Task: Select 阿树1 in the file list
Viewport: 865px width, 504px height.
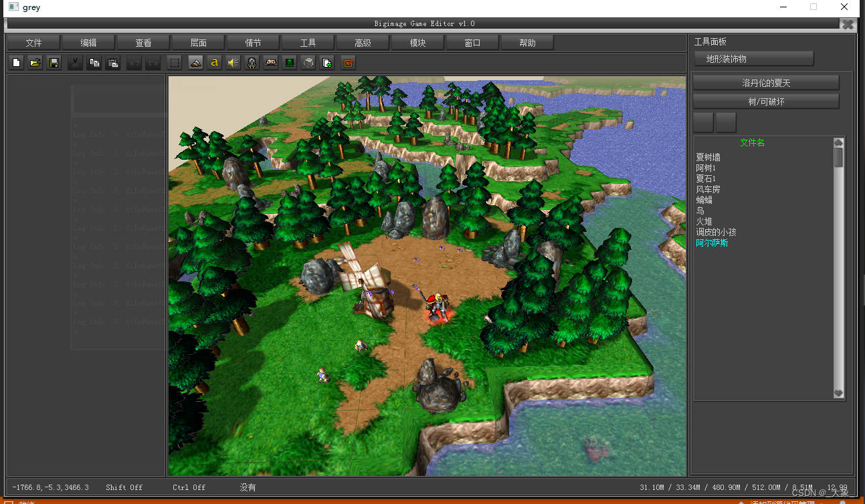Action: coord(706,168)
